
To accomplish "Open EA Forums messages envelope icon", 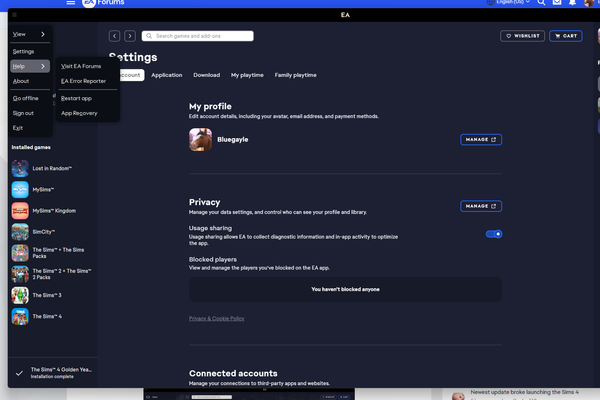I will (x=557, y=2).
